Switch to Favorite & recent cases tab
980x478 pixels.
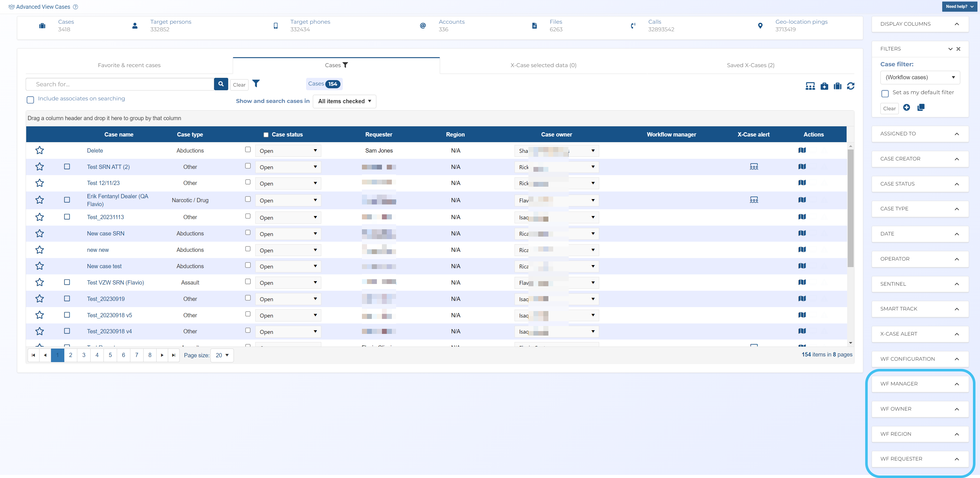pos(129,65)
